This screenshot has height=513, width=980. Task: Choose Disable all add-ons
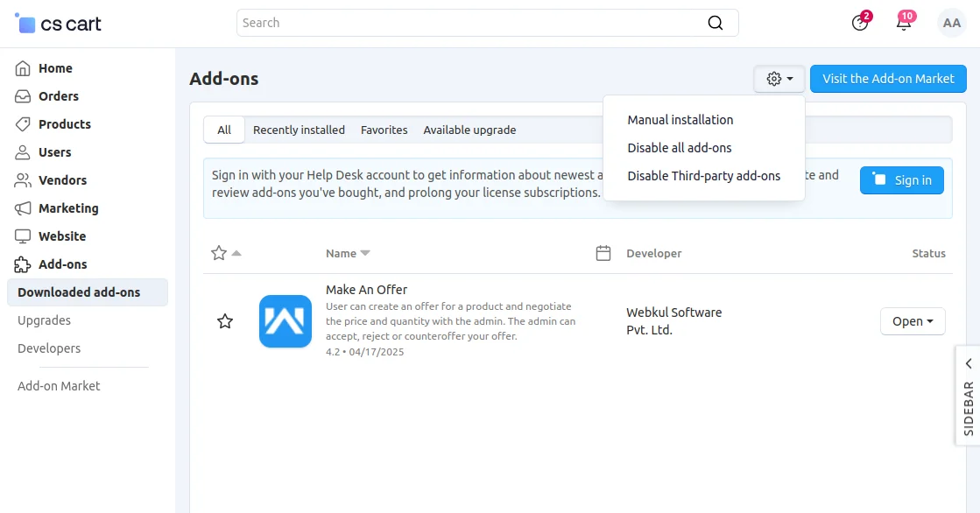(680, 148)
